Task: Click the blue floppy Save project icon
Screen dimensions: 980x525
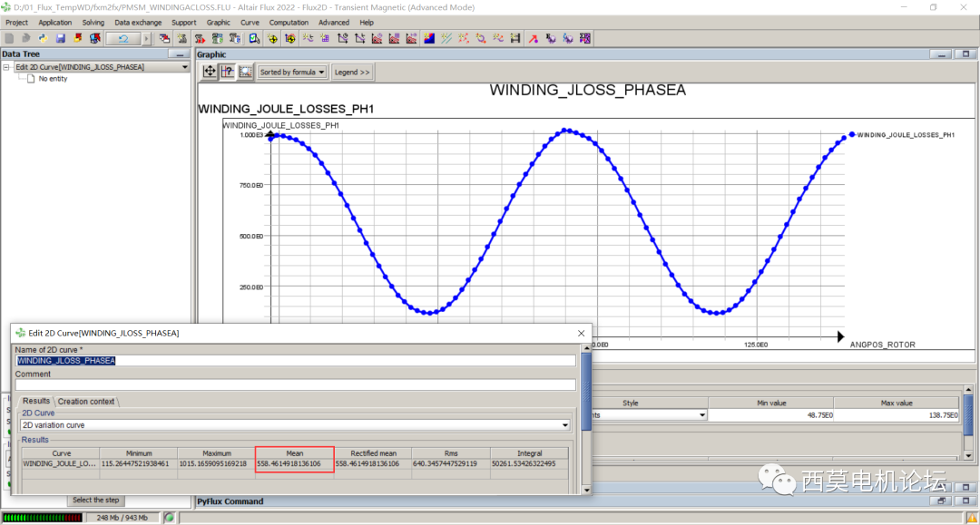Action: (61, 39)
